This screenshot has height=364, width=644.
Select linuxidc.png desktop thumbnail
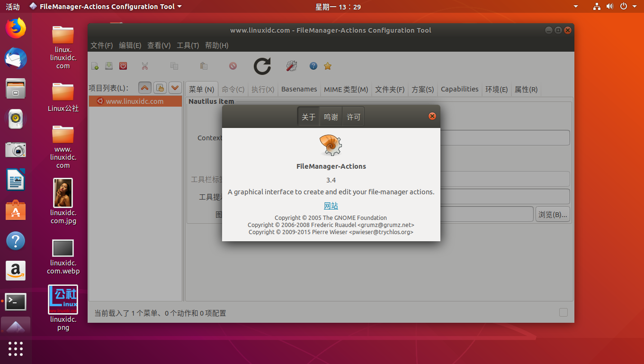tap(63, 300)
